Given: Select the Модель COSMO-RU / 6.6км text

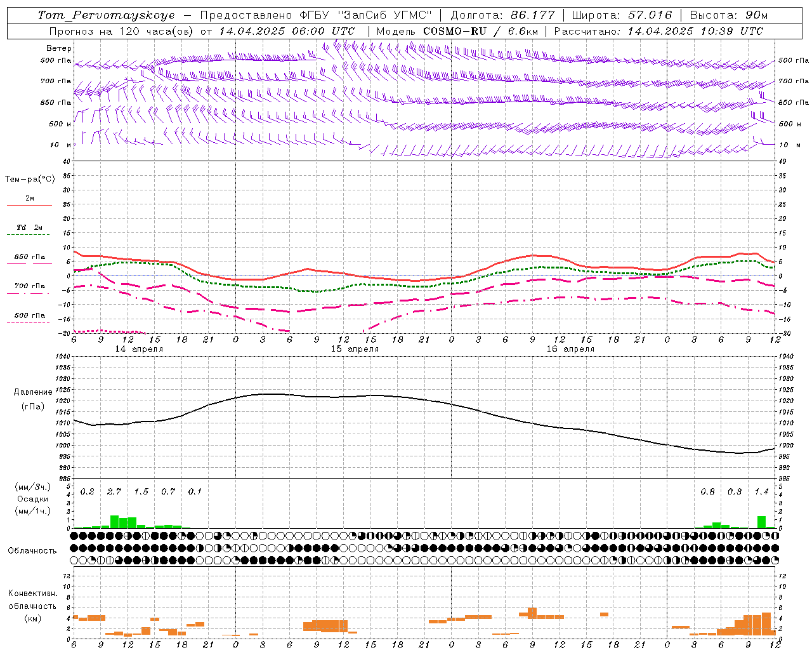Looking at the screenshot, I should point(457,31).
